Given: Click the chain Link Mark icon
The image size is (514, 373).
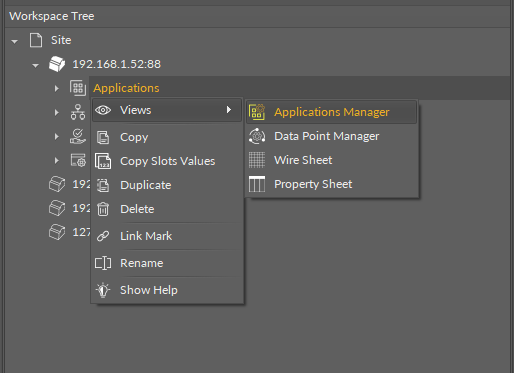Looking at the screenshot, I should pyautogui.click(x=103, y=236).
